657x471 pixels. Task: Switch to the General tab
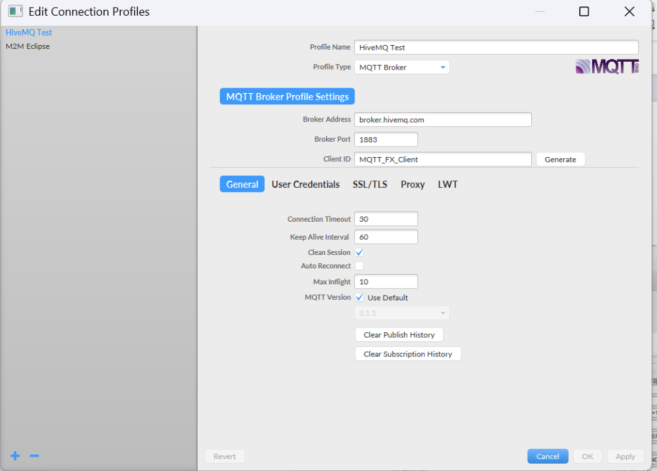pyautogui.click(x=242, y=184)
